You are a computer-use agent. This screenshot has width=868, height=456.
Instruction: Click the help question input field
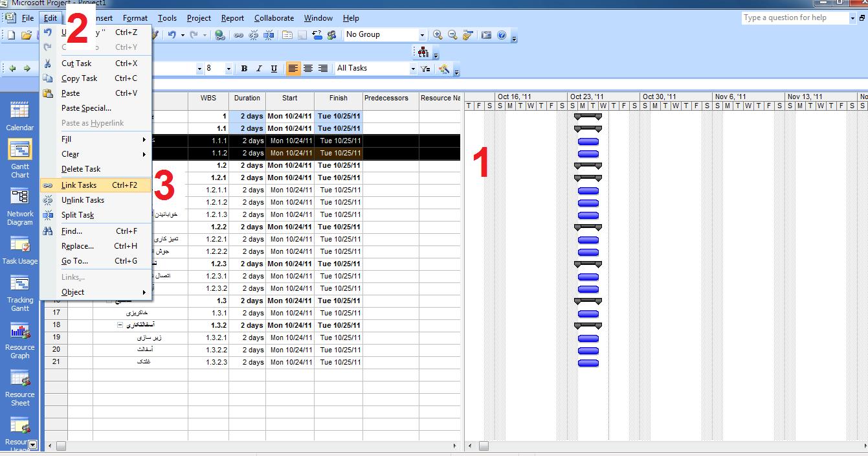794,18
